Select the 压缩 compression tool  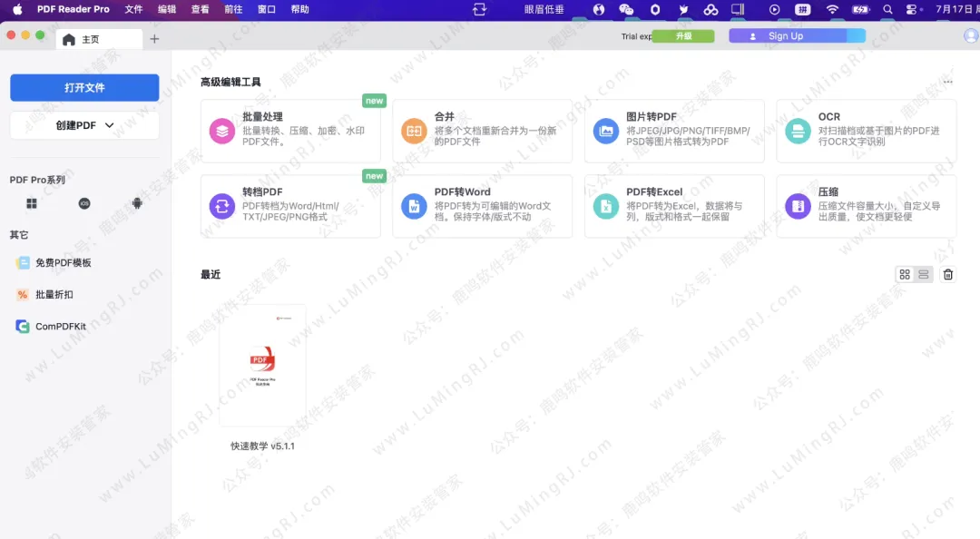(866, 206)
